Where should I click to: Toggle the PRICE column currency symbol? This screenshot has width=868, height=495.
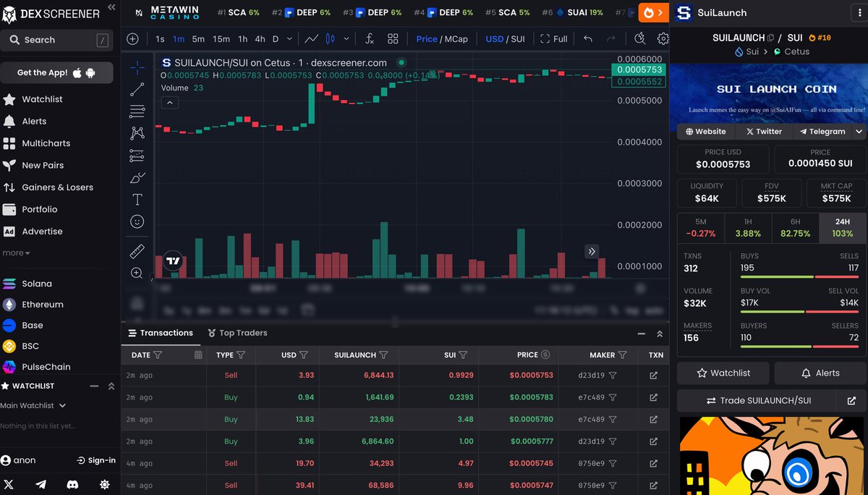coord(545,355)
